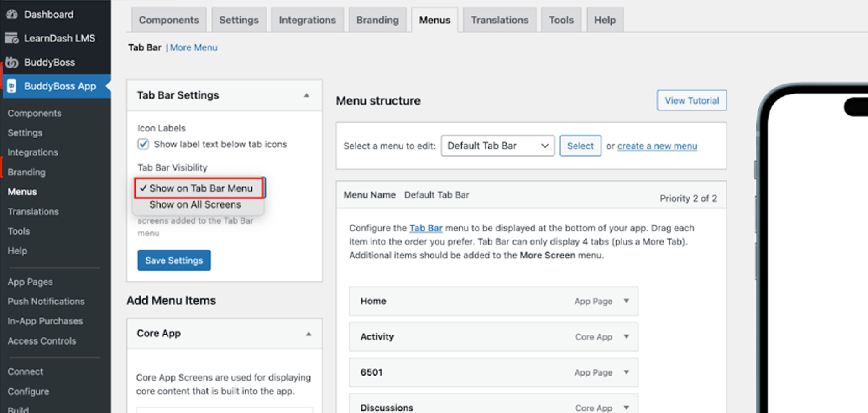
Task: Open Integrations in the sidebar submenu
Action: 32,152
